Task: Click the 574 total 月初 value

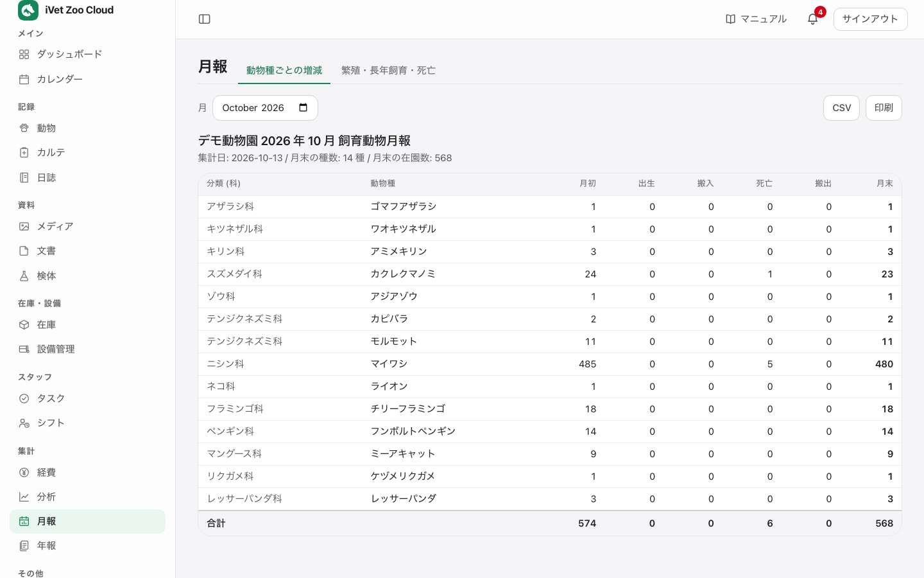Action: [x=587, y=523]
